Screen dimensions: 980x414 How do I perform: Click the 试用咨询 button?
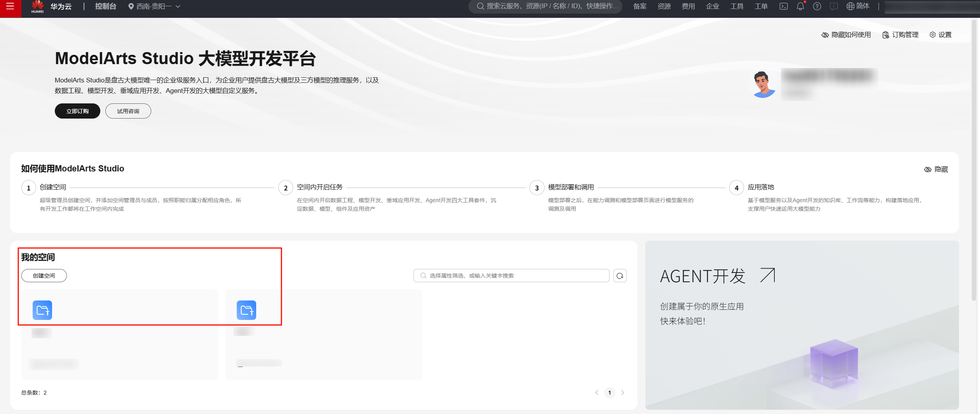click(x=128, y=111)
